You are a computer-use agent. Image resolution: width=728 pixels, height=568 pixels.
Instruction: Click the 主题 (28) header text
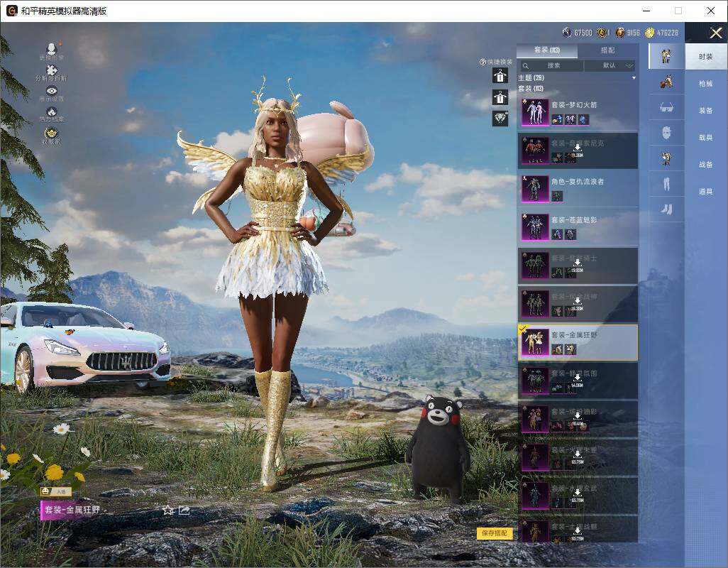(531, 78)
